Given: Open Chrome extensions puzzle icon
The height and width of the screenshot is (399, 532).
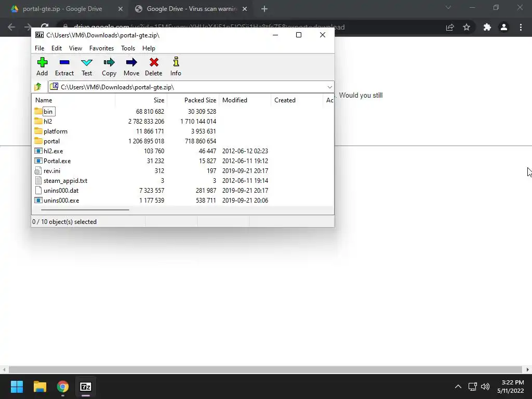Looking at the screenshot, I should click(x=487, y=27).
